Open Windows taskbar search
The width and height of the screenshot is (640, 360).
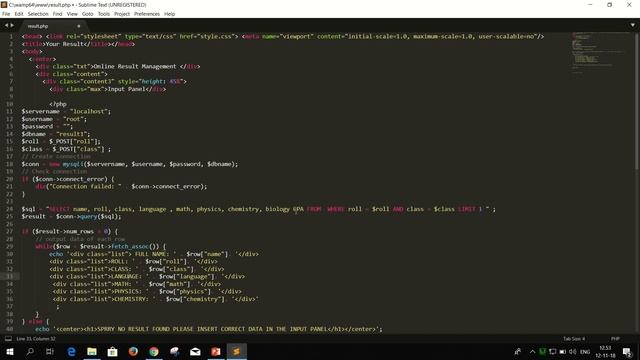pos(30,351)
